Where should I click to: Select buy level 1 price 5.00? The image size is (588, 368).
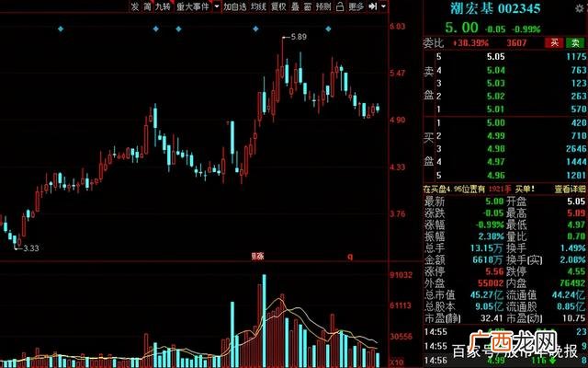496,122
